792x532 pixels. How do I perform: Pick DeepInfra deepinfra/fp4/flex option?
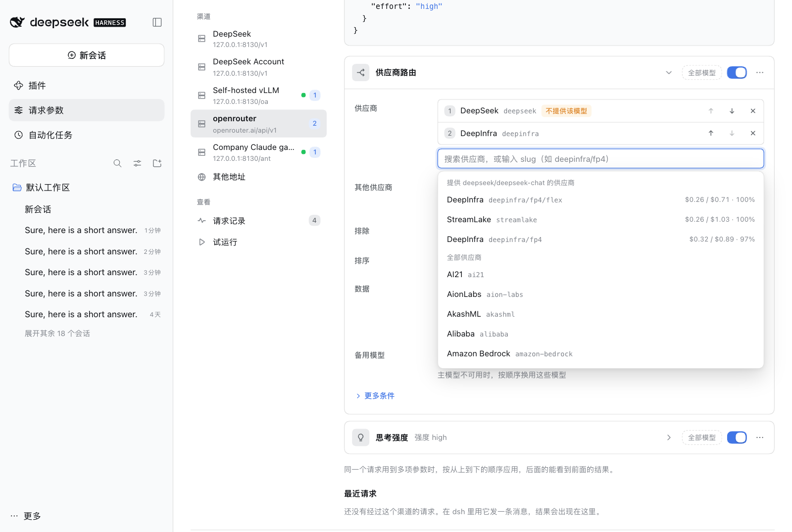[601, 200]
